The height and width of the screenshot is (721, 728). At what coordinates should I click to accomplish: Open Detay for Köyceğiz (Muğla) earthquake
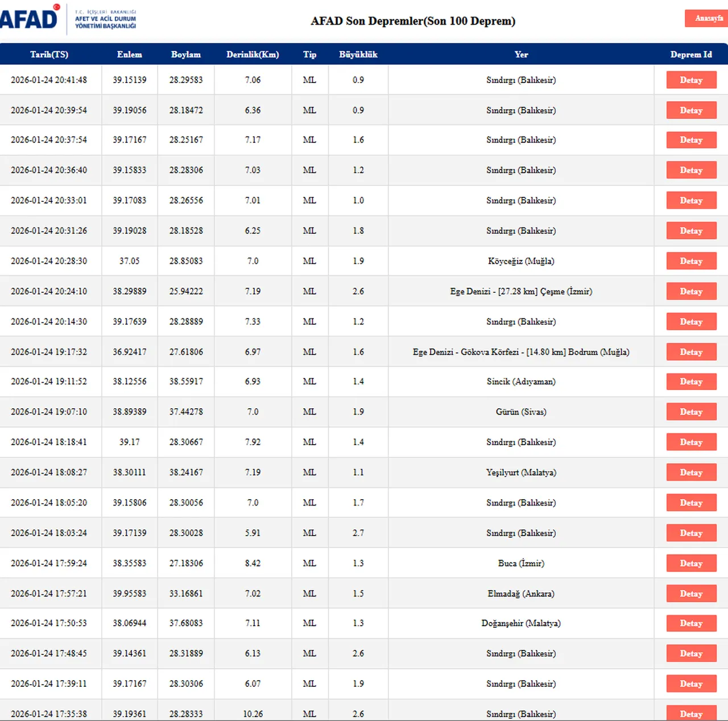point(691,261)
